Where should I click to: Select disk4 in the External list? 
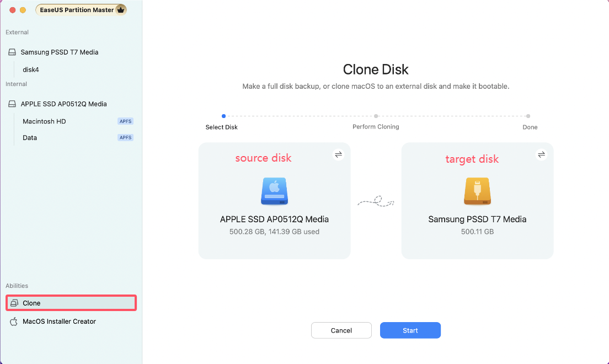coord(31,70)
